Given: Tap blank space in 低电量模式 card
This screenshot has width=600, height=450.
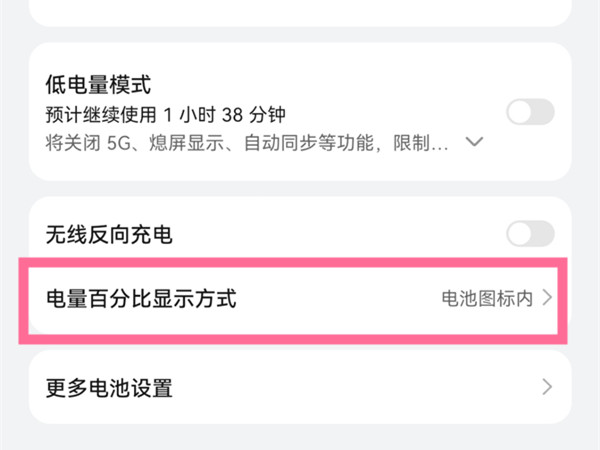Looking at the screenshot, I should point(380,84).
